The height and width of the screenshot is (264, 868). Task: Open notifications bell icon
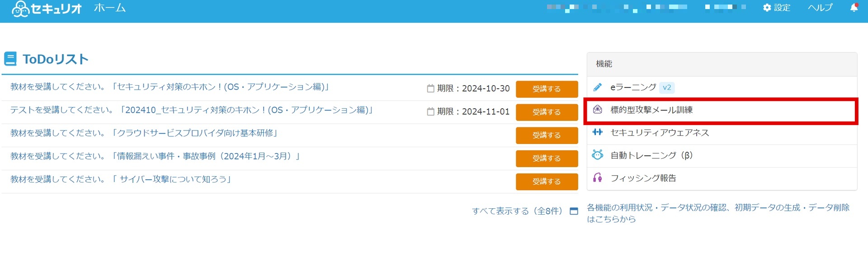click(x=854, y=8)
